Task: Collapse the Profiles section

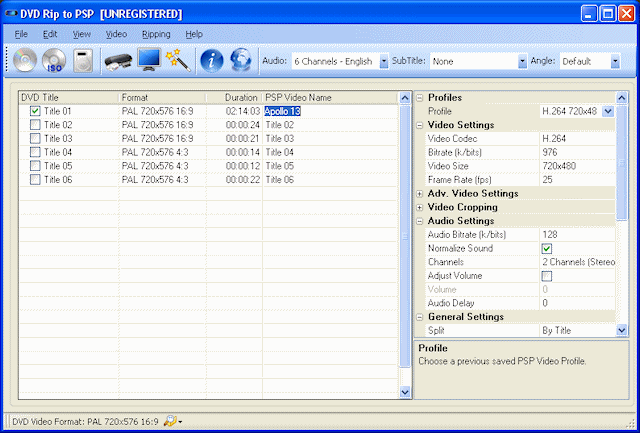Action: [x=419, y=98]
